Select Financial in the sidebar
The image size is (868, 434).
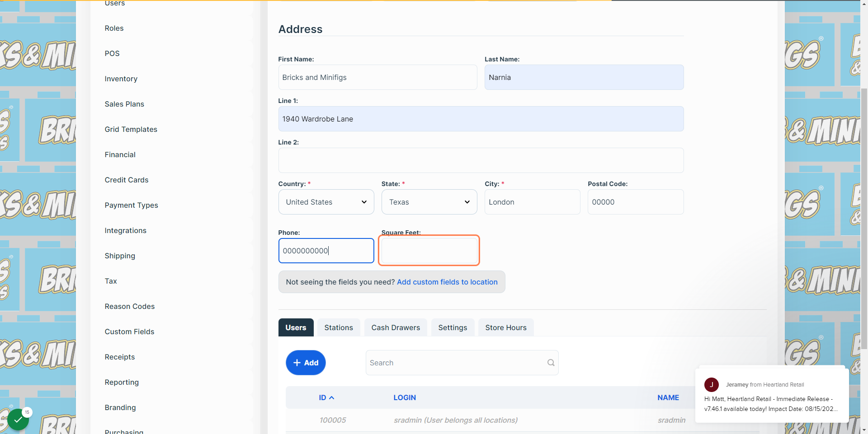coord(120,154)
